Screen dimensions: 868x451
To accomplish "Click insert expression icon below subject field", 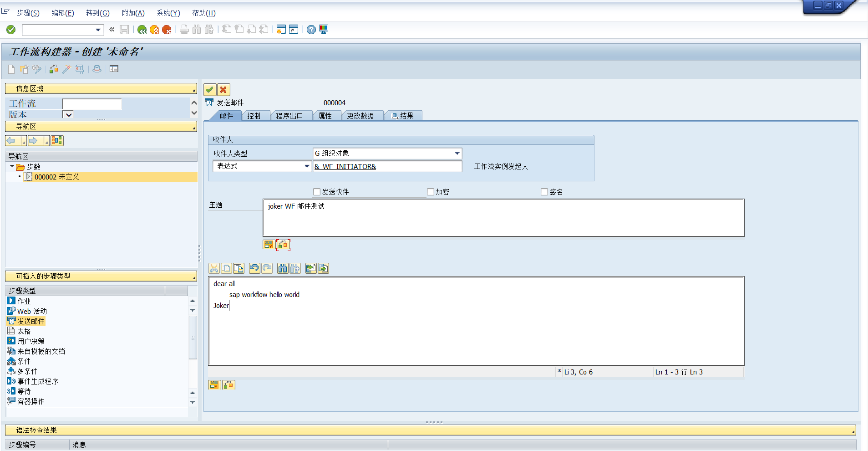I will [x=269, y=245].
